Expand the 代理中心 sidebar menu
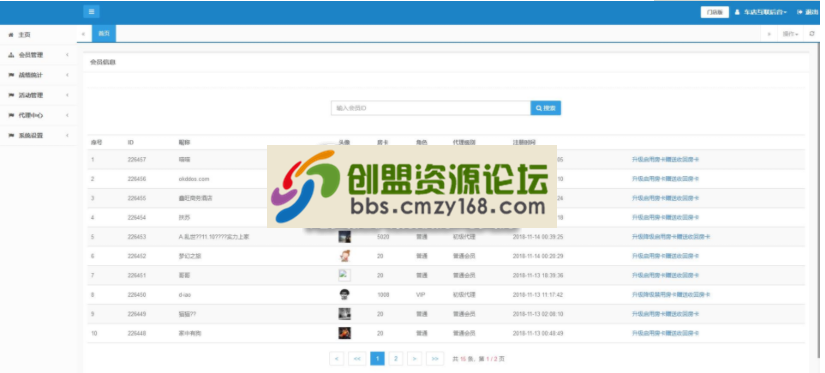The width and height of the screenshot is (825, 373). click(39, 115)
